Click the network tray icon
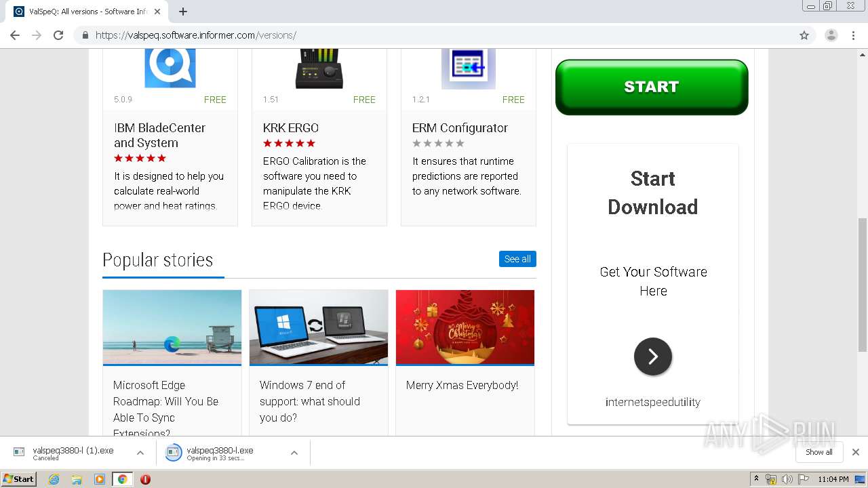This screenshot has width=868, height=488. [771, 479]
